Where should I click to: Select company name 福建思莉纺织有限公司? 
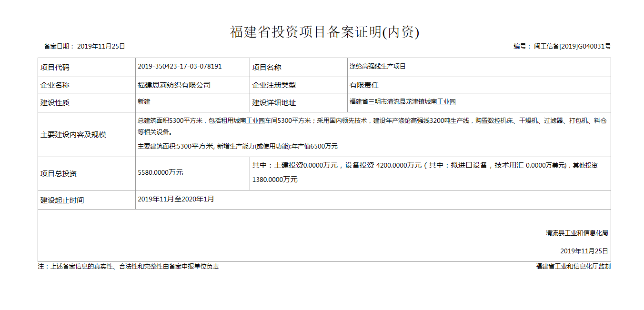point(174,85)
